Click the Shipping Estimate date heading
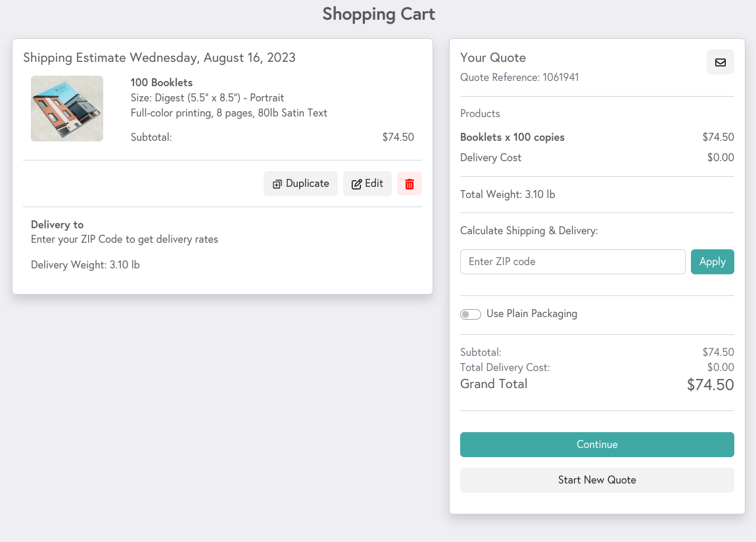Screen dimensions: 756x542 (159, 58)
